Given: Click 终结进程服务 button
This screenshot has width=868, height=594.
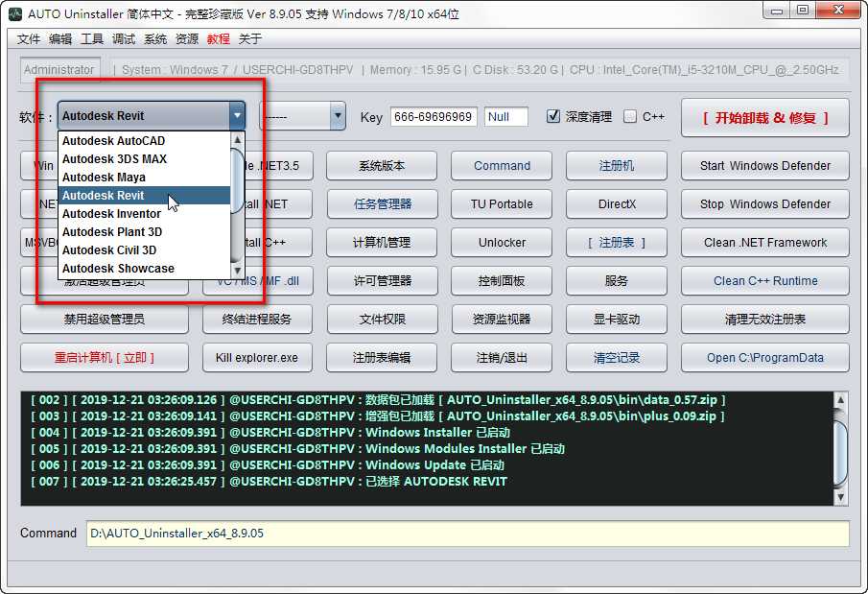Looking at the screenshot, I should (257, 320).
